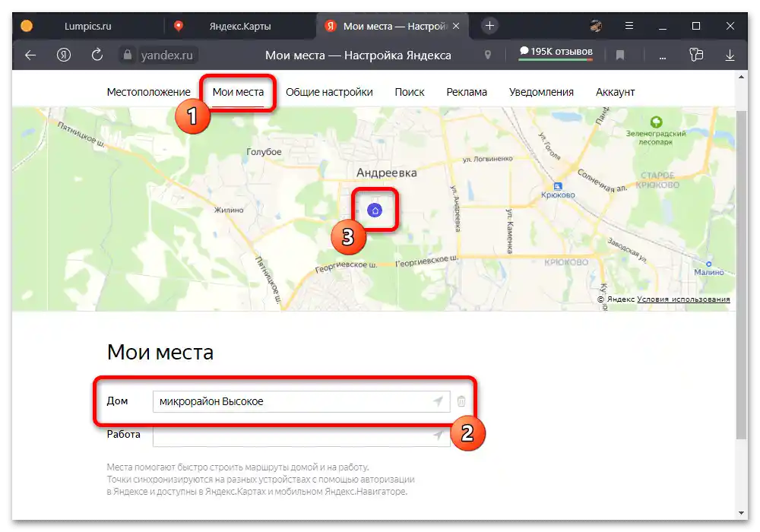760x532 pixels.
Task: Select the Мои места settings tab
Action: tap(238, 92)
